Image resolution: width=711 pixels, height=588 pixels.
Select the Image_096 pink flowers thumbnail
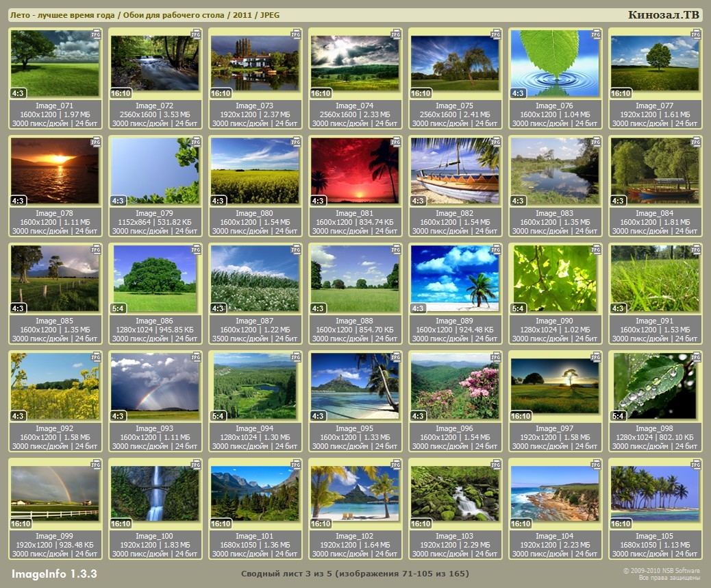pyautogui.click(x=455, y=385)
